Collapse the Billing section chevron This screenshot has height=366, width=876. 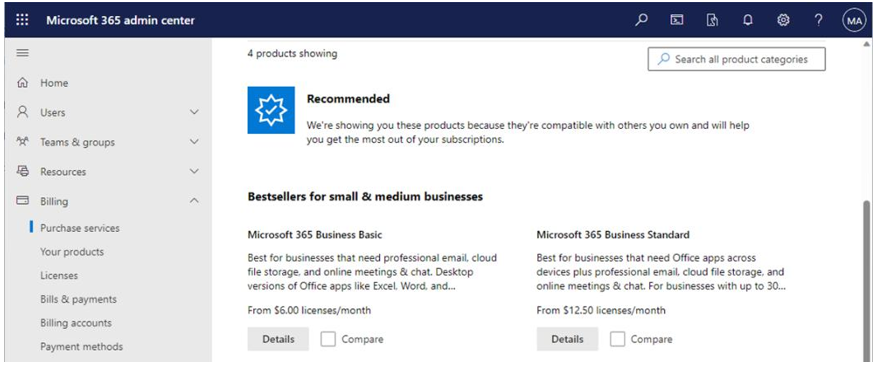[x=194, y=201]
